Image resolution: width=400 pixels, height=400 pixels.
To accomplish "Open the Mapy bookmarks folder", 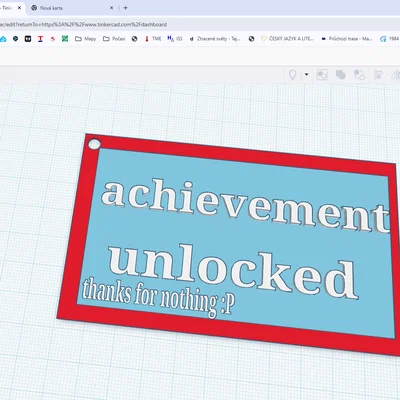I will pyautogui.click(x=85, y=39).
